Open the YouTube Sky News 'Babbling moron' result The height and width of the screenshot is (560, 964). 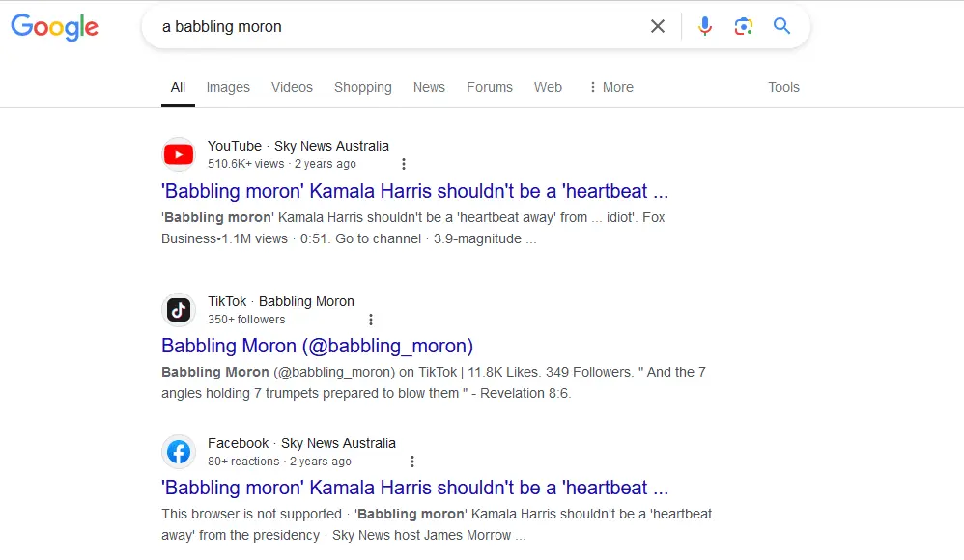tap(414, 191)
